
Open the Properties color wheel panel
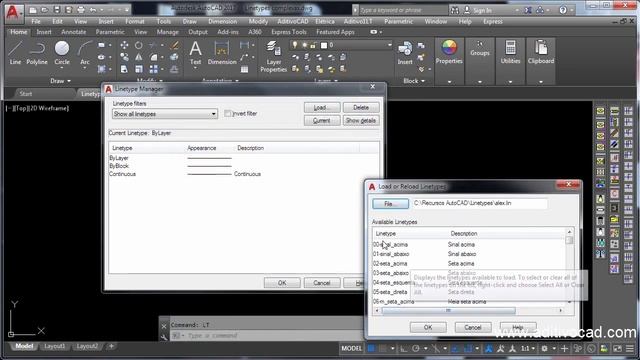click(449, 52)
